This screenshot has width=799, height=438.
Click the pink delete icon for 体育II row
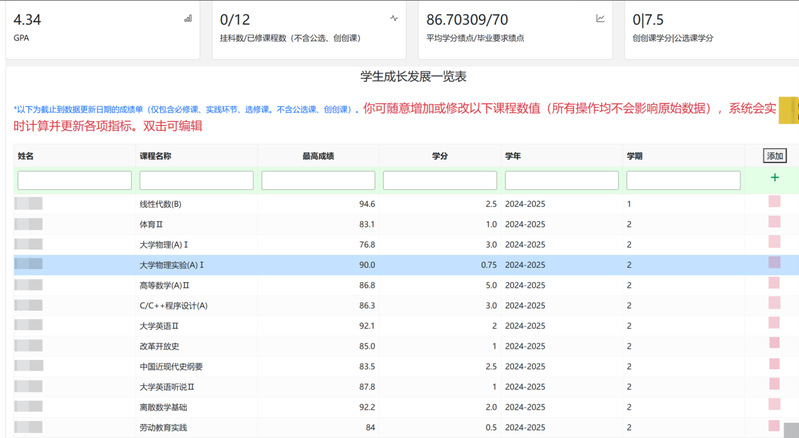[x=774, y=223]
